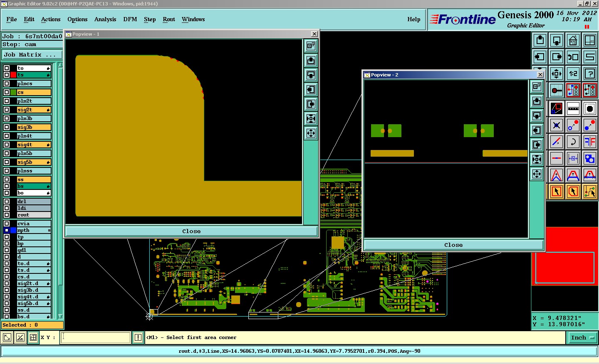Click the rotate curved arrow icon
The height and width of the screenshot is (364, 599).
(573, 142)
